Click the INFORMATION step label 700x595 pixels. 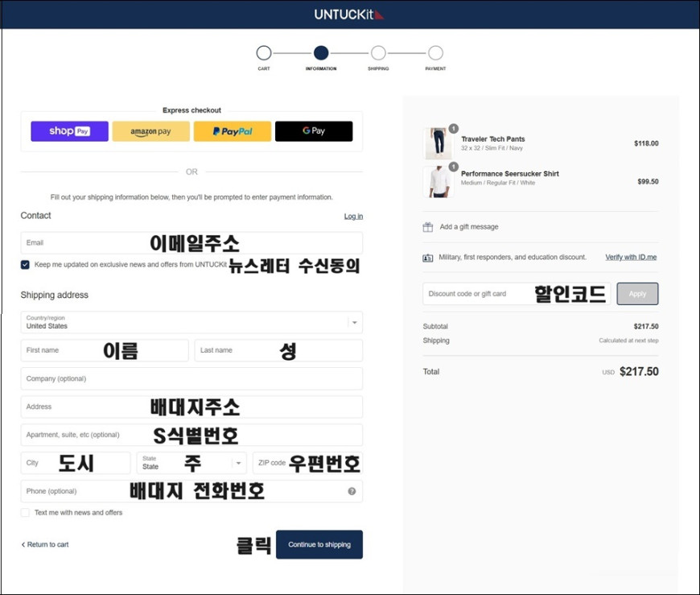pyautogui.click(x=321, y=68)
